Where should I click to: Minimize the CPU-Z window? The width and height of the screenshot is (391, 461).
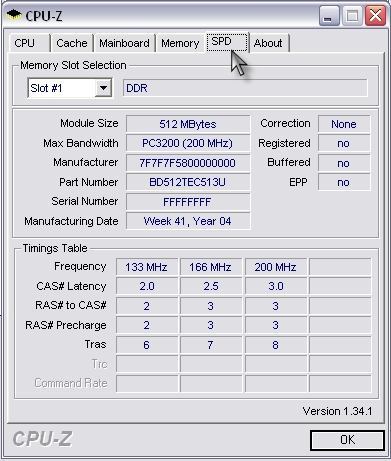(x=329, y=16)
